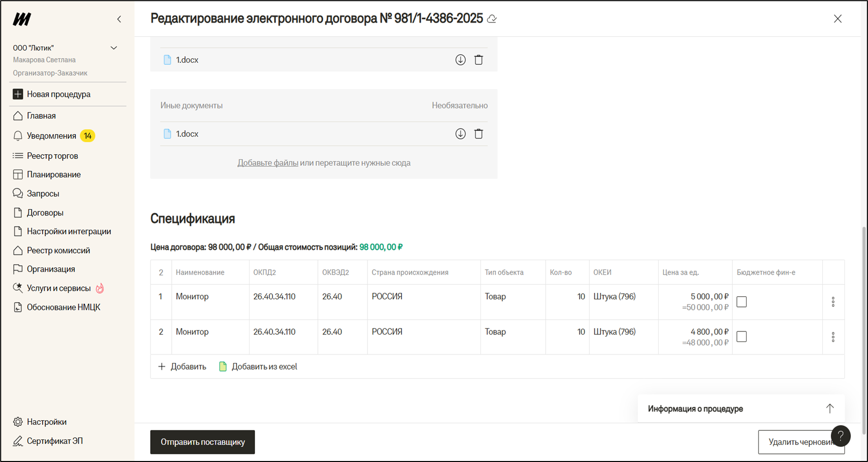Viewport: 868px width, 462px height.
Task: Open Уведомления in the sidebar
Action: [x=51, y=136]
